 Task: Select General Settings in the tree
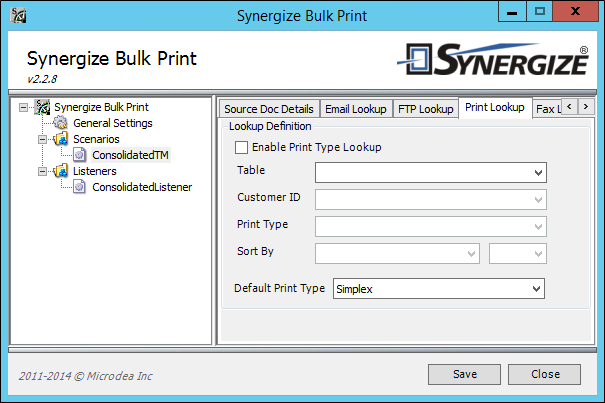113,123
